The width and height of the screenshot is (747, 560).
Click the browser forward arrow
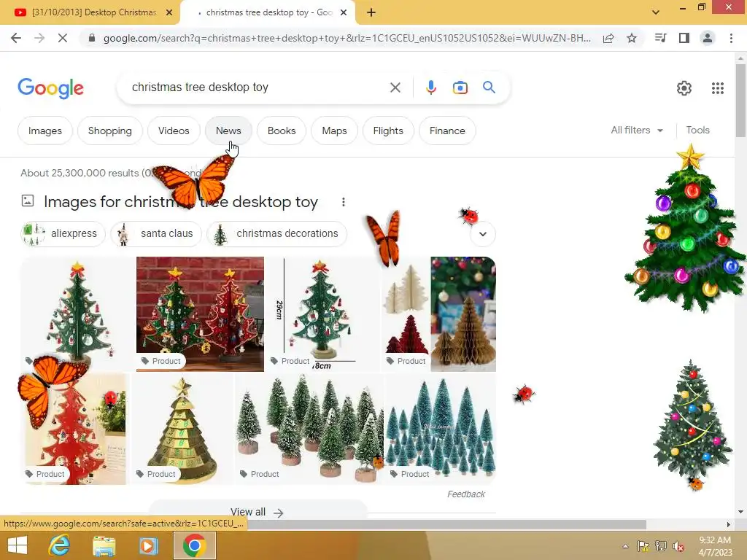pos(39,38)
